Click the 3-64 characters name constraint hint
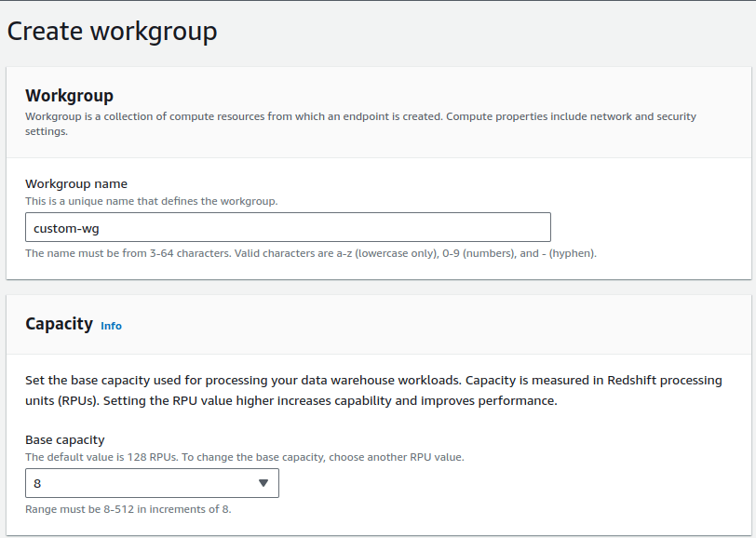Viewport: 756px width, 538px height. (310, 253)
